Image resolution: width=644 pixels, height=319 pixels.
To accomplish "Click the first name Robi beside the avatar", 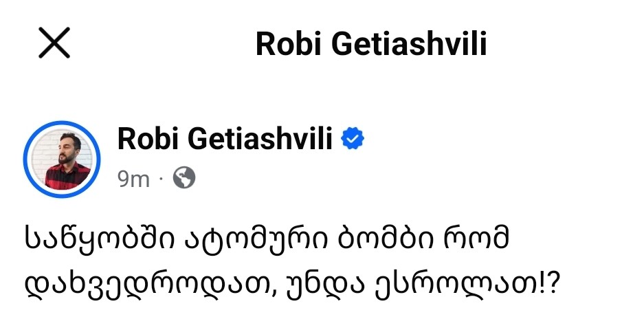I will 144,139.
